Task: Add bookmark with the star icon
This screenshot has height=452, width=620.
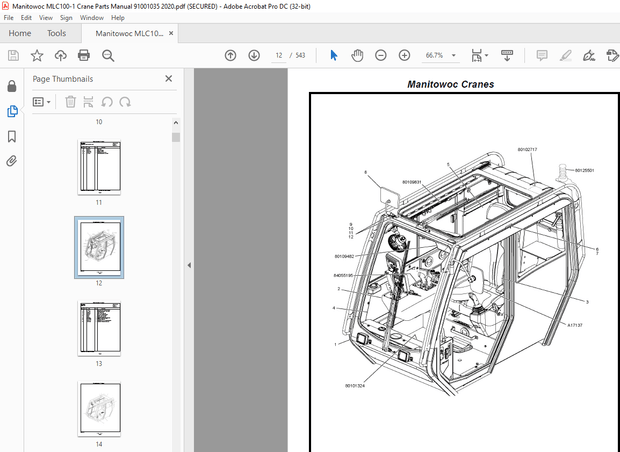Action: [37, 55]
